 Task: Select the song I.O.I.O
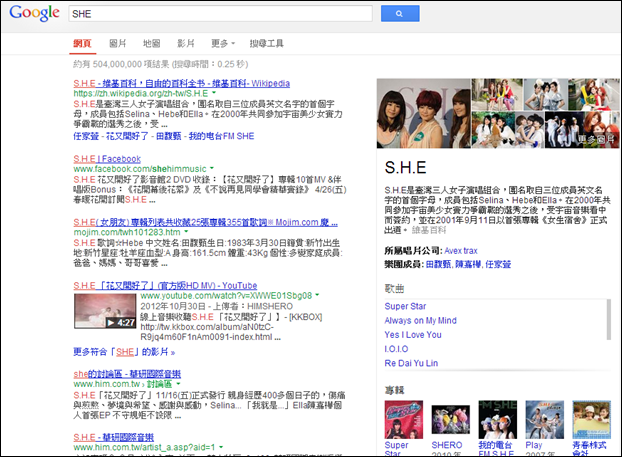coord(396,349)
